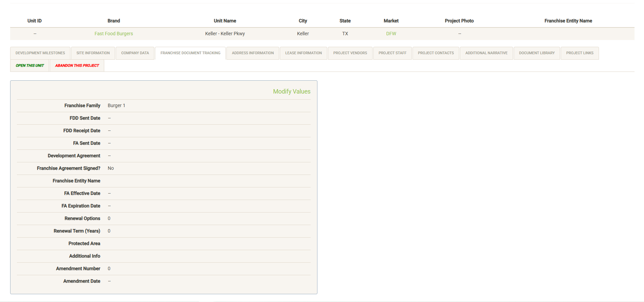
Task: Click the Unit Name column header
Action: 225,21
